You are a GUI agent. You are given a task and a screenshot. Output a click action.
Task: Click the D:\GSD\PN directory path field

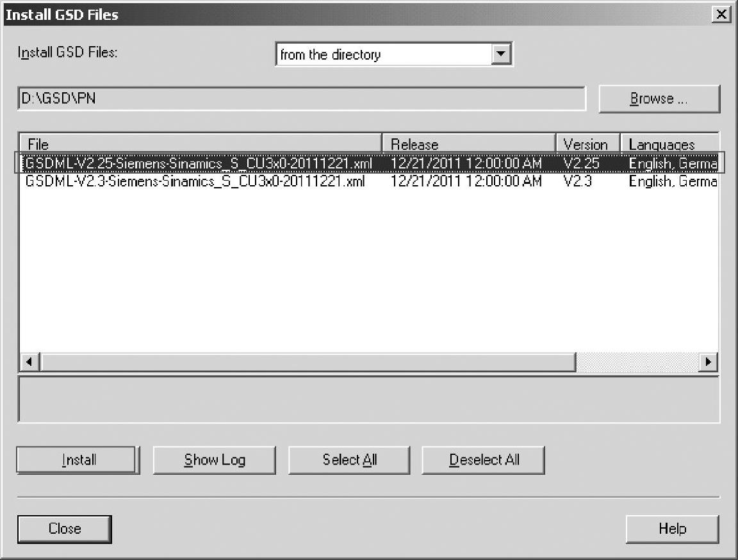click(302, 99)
